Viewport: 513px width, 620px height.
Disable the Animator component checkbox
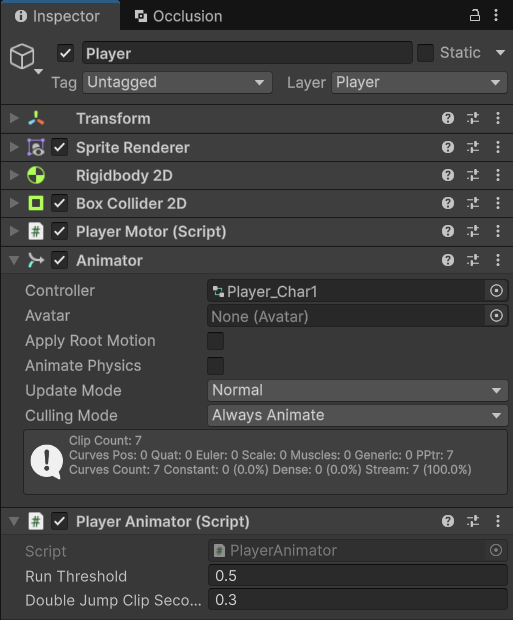(59, 260)
